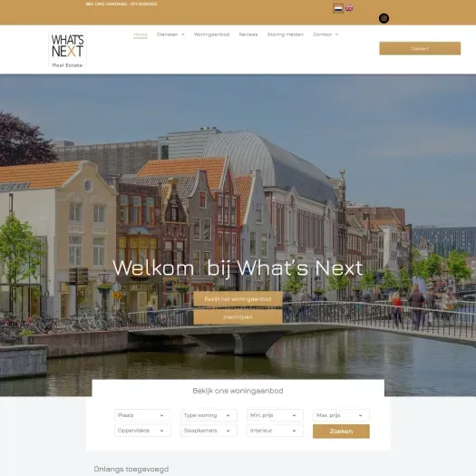Click the What's Next Real Estate logo

[67, 50]
